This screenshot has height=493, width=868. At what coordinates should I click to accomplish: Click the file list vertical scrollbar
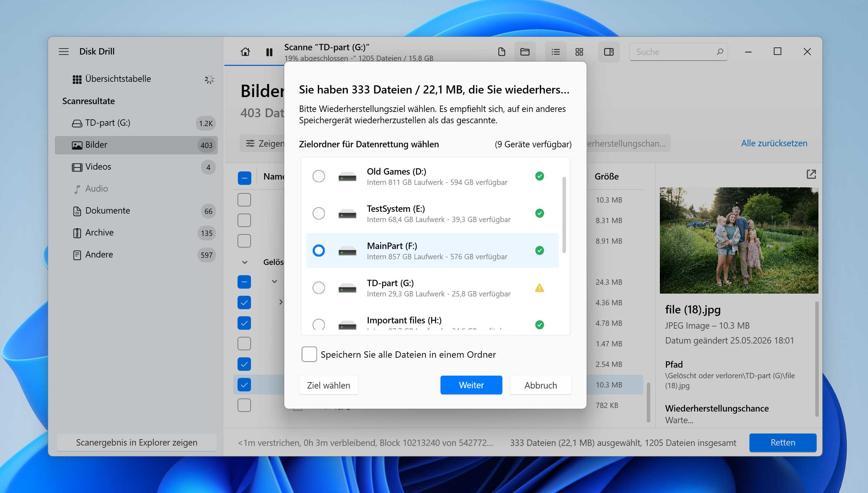click(x=648, y=402)
